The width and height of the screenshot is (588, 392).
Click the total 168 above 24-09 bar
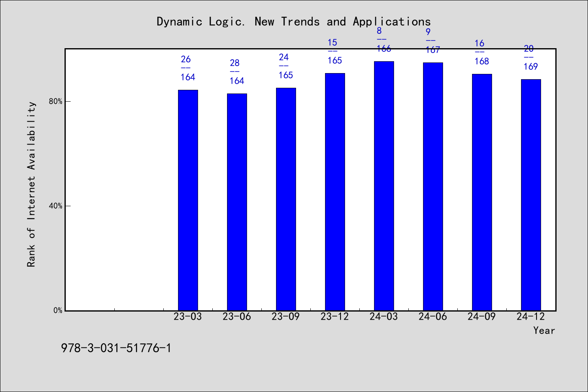(x=482, y=61)
